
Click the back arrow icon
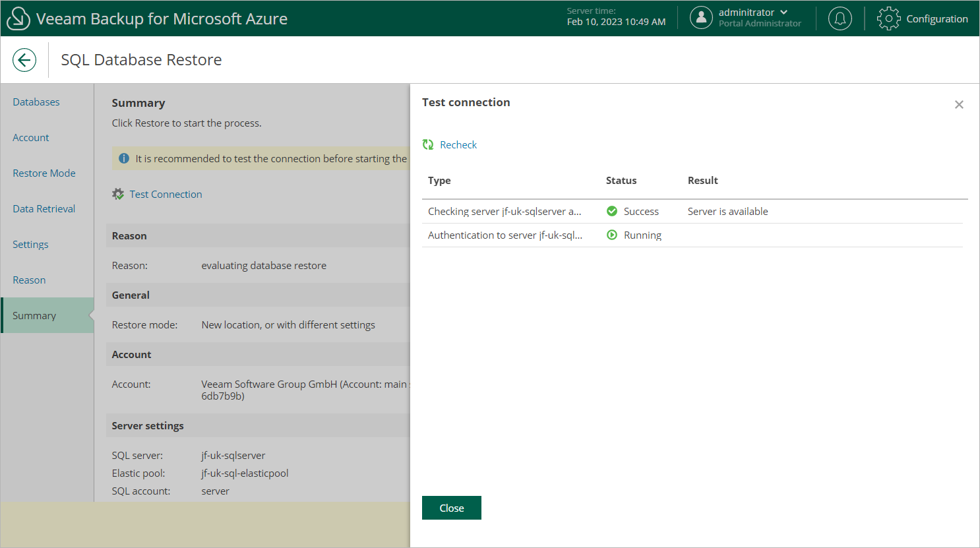coord(24,60)
